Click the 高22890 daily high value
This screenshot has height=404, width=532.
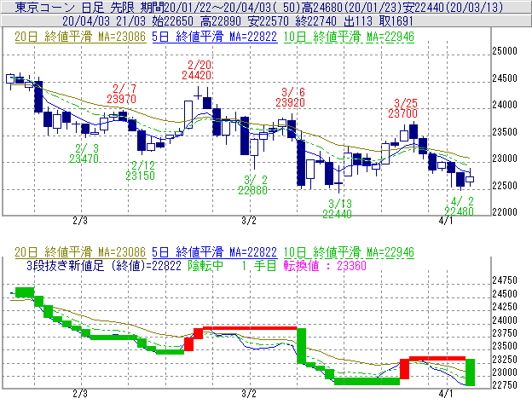point(221,21)
